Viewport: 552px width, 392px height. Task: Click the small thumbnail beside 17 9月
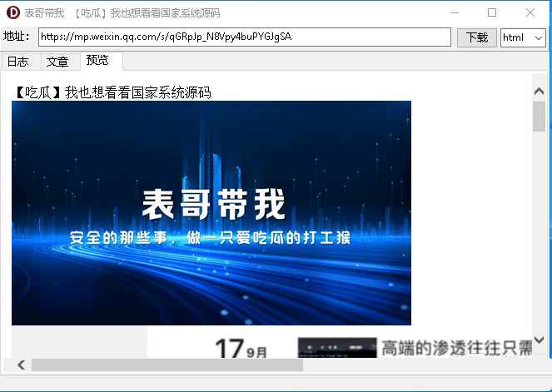336,347
